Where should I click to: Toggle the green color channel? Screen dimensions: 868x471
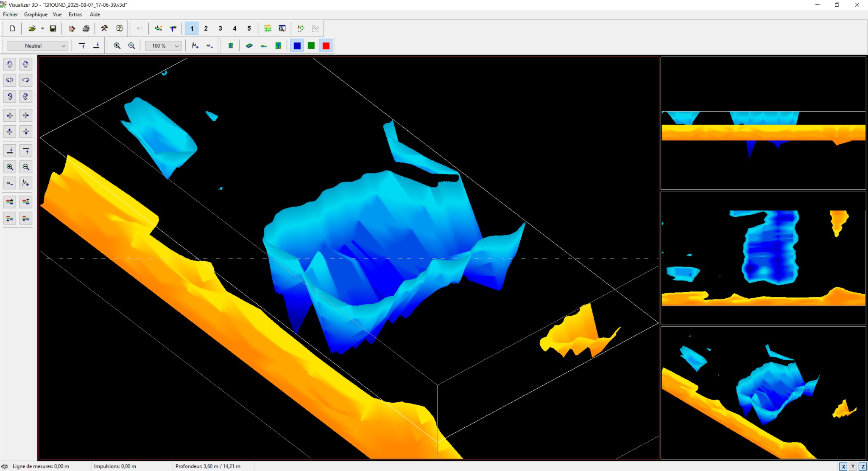pyautogui.click(x=311, y=46)
